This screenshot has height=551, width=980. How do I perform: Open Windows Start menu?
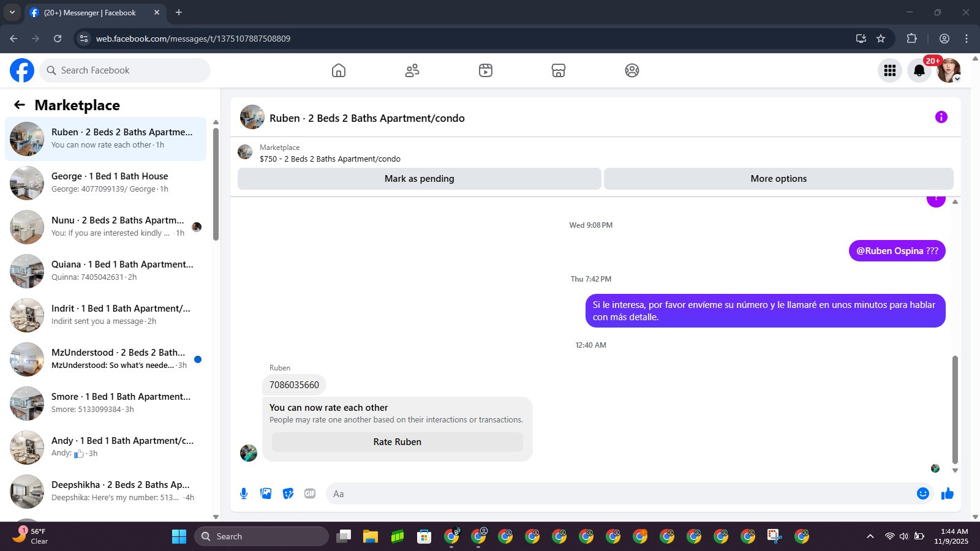[x=179, y=536]
